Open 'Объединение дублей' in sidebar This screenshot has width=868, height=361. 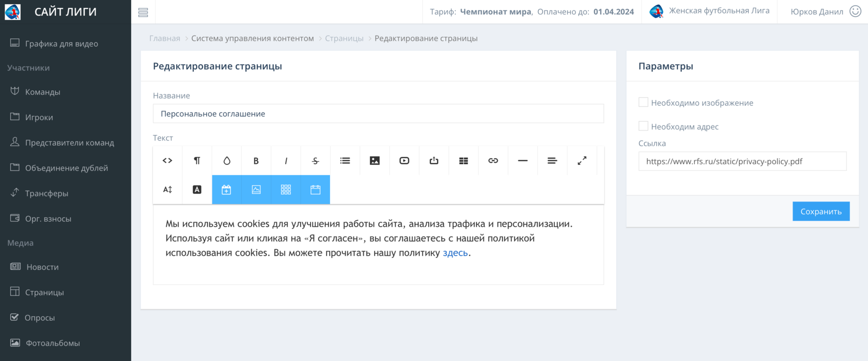click(x=66, y=167)
